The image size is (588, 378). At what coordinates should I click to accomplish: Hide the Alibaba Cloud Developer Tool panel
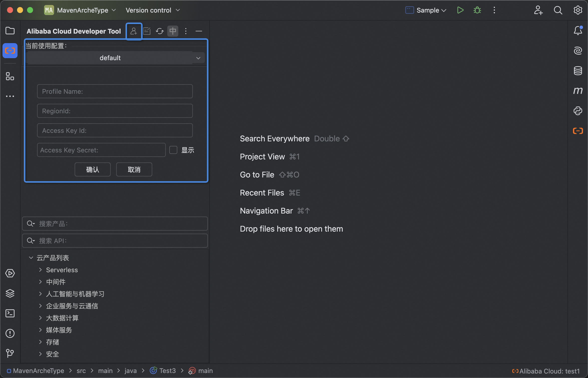(199, 31)
